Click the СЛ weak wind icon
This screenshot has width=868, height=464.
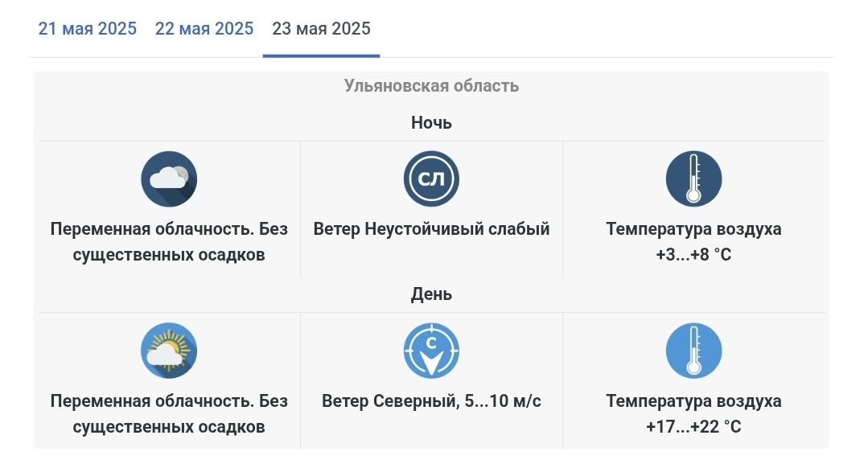tap(431, 179)
